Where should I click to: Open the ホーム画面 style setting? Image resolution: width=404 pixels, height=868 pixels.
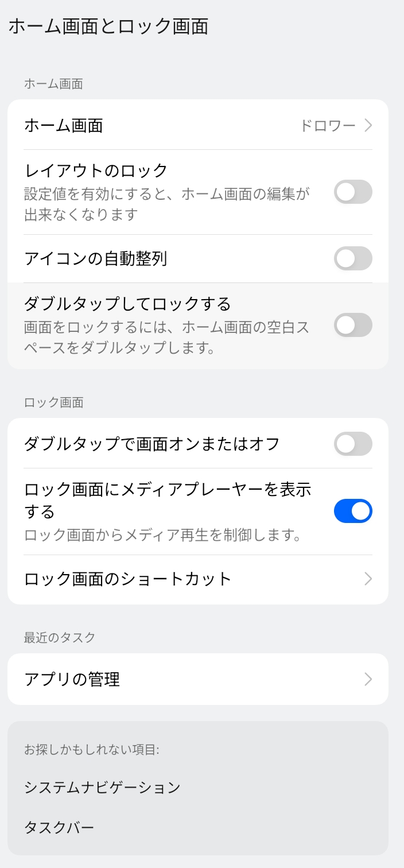[x=64, y=125]
